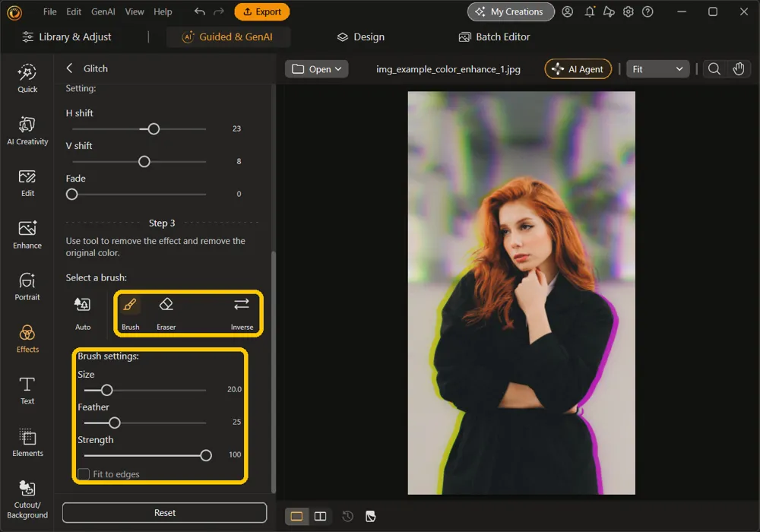The height and width of the screenshot is (532, 760).
Task: Undo the last action
Action: [199, 11]
